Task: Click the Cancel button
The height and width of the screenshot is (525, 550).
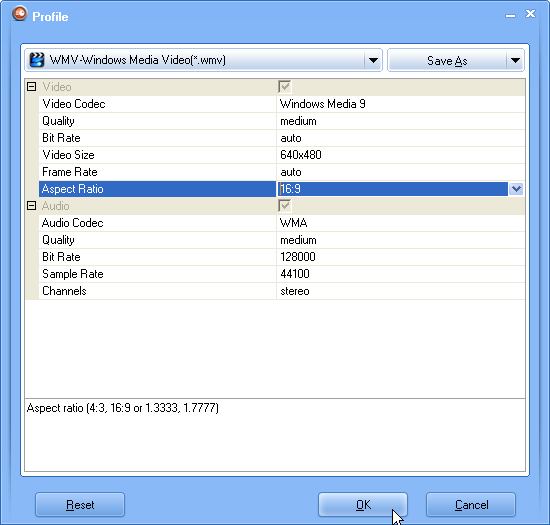Action: click(x=471, y=505)
